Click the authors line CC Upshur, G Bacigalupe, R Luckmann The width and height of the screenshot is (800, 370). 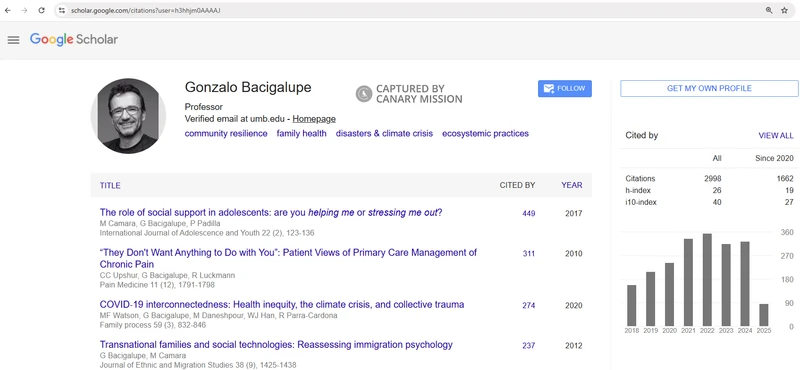pyautogui.click(x=167, y=276)
